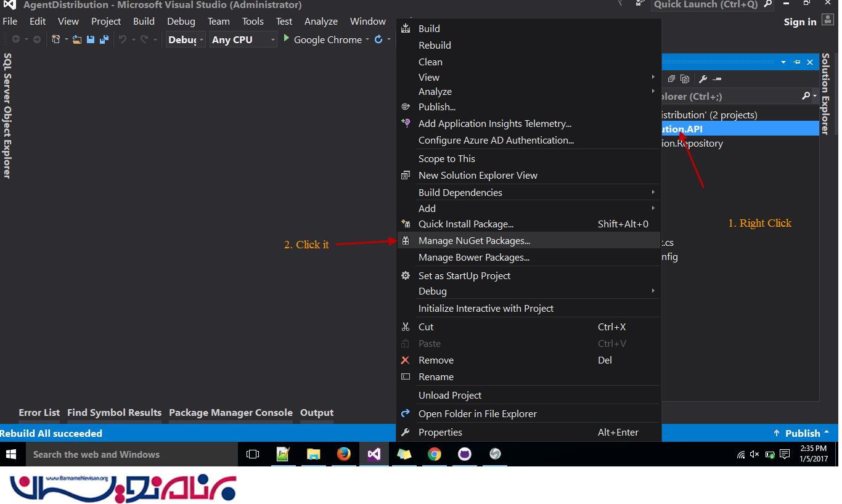Image resolution: width=842 pixels, height=504 pixels.
Task: Select Open Folder in File Explorer
Action: [529, 413]
